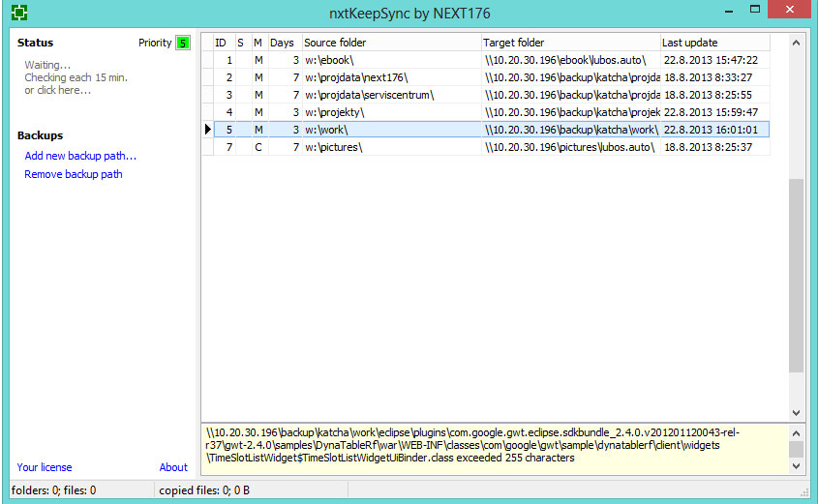Click the log panel scroll up arrow
The width and height of the screenshot is (818, 504).
(x=796, y=431)
